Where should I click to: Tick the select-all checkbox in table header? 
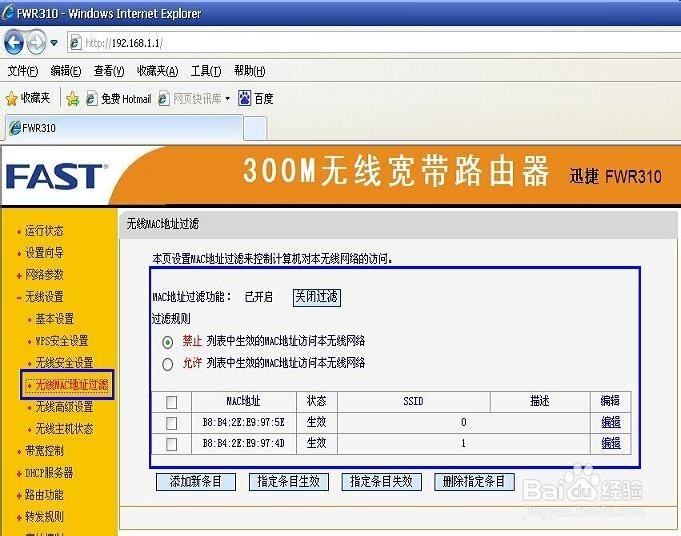(x=172, y=402)
